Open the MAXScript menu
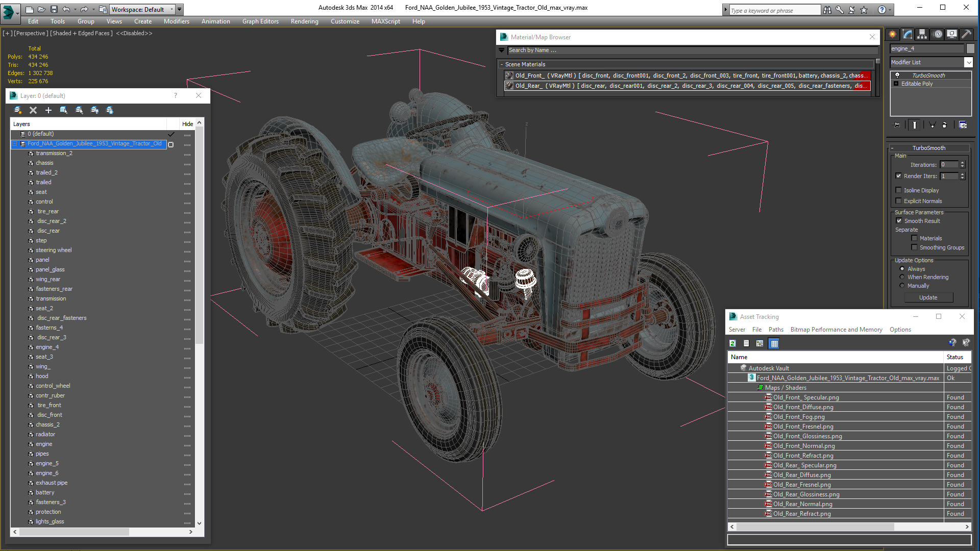Screen dimensions: 980x551 point(386,21)
